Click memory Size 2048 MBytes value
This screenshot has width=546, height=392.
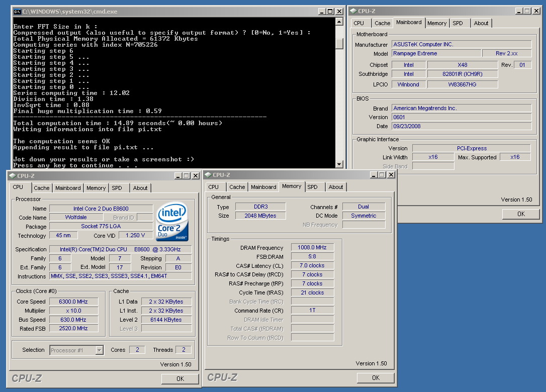coord(260,216)
